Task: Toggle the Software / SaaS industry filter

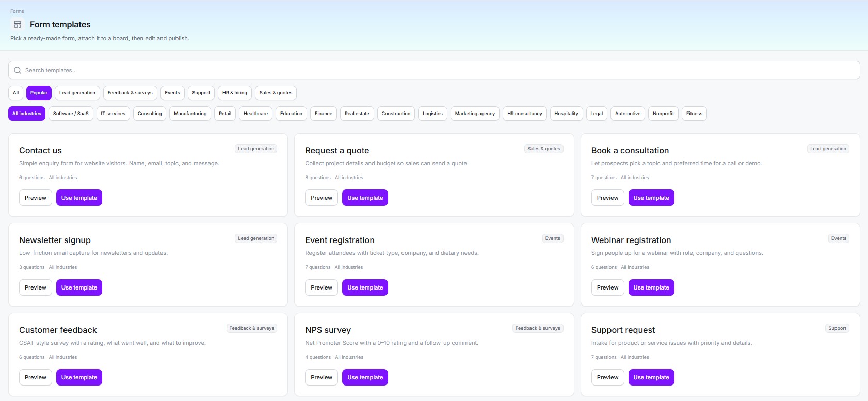Action: click(x=71, y=114)
